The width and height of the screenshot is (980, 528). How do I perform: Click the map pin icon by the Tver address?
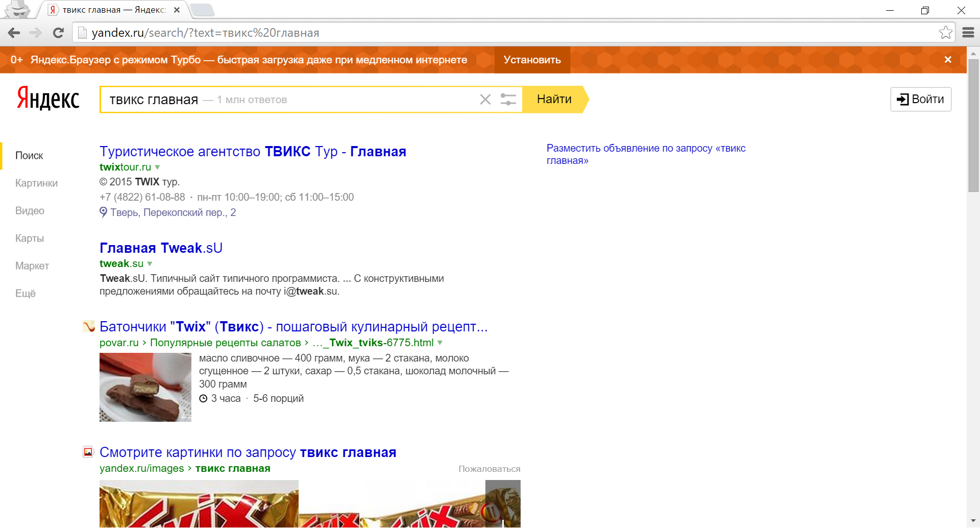tap(103, 212)
